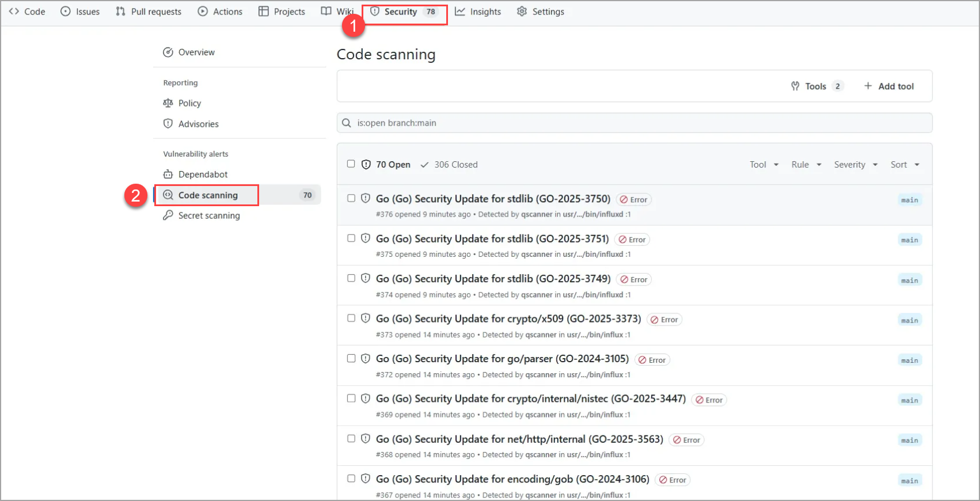
Task: Open the encoding/gob GO-2024-3106 alert
Action: (x=512, y=479)
